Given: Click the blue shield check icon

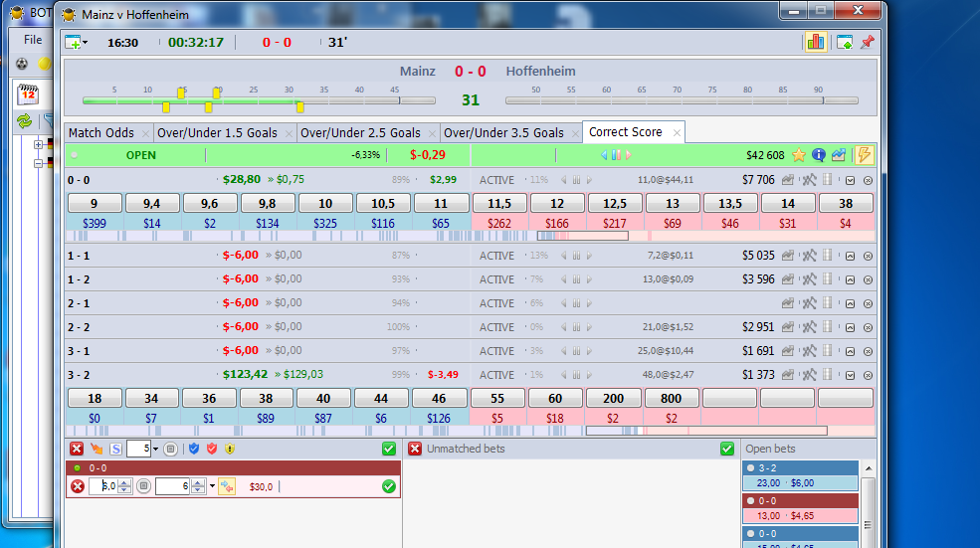Looking at the screenshot, I should 194,449.
